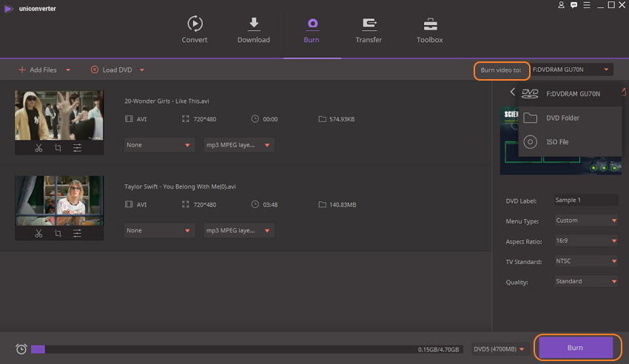Open the Download tab
The height and width of the screenshot is (364, 629).
tap(254, 30)
